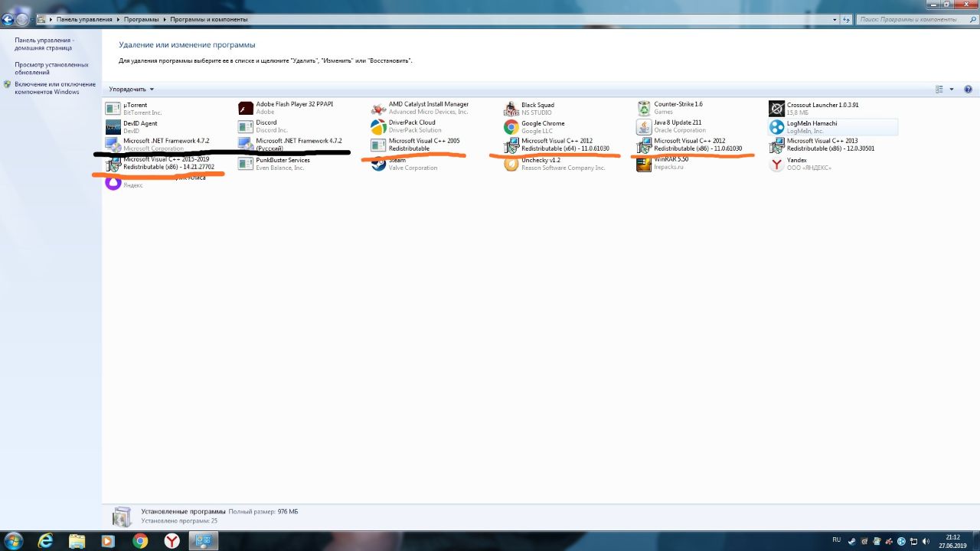980x551 pixels.
Task: Select the LogMeIn Hamachi icon
Action: (777, 127)
